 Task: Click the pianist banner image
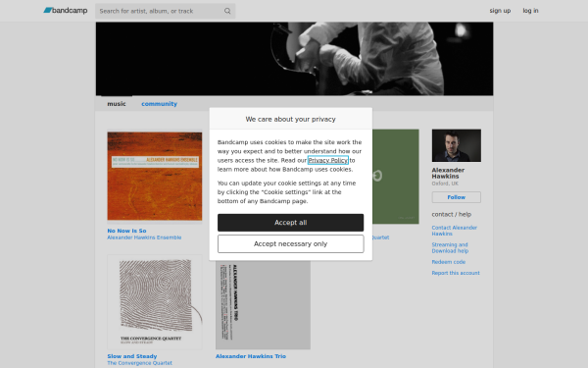pyautogui.click(x=294, y=59)
